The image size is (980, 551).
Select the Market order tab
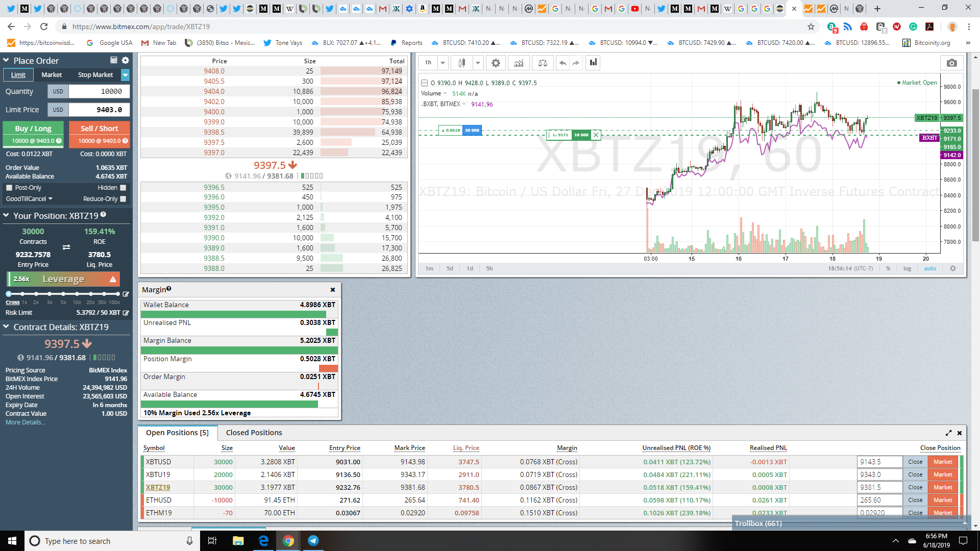point(52,75)
